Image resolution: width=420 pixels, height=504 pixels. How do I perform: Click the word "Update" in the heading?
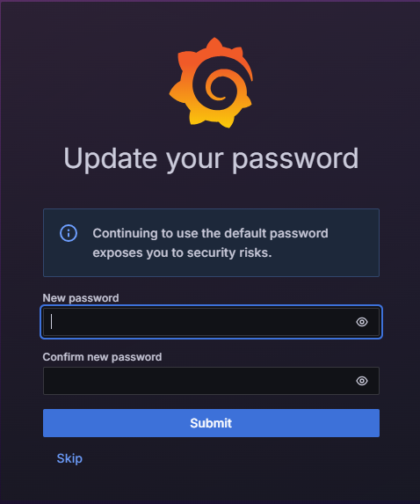pyautogui.click(x=110, y=158)
